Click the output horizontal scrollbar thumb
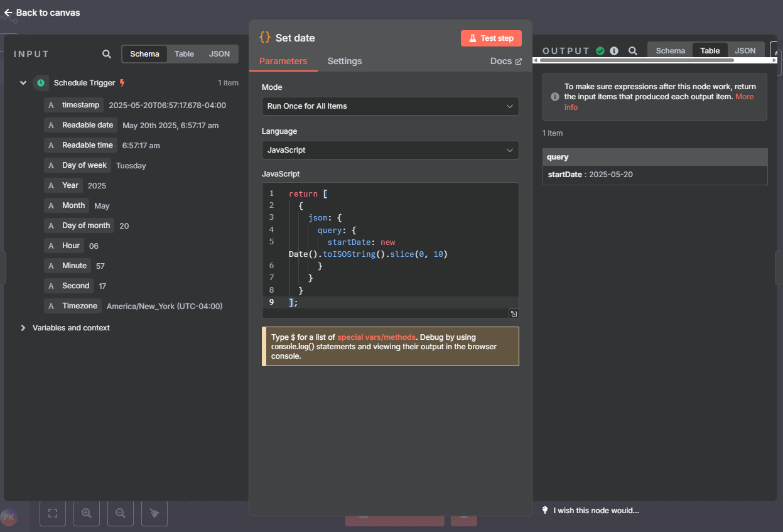The width and height of the screenshot is (783, 532). click(636, 60)
